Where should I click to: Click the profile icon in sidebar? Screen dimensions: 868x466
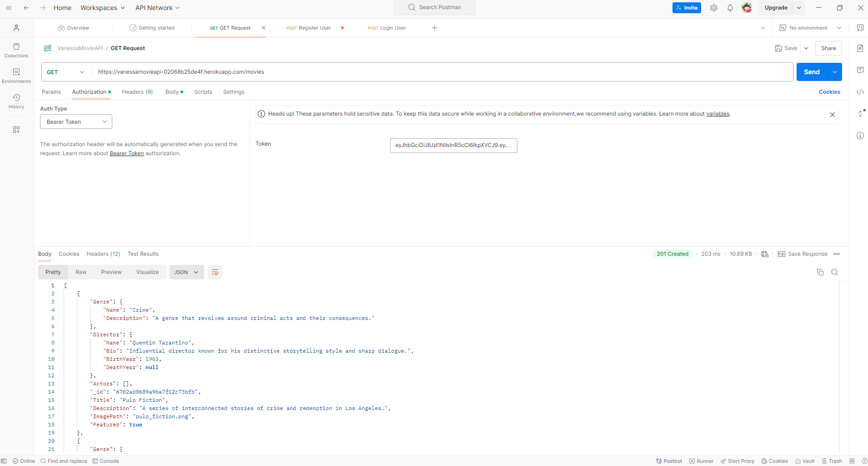click(16, 28)
